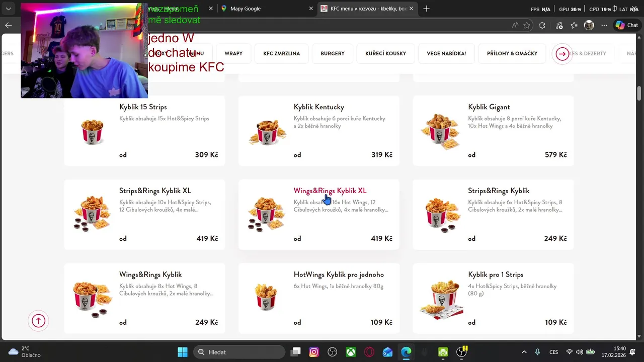This screenshot has width=644, height=362.
Task: Select the VEGE NABÍDKA! category
Action: (446, 54)
